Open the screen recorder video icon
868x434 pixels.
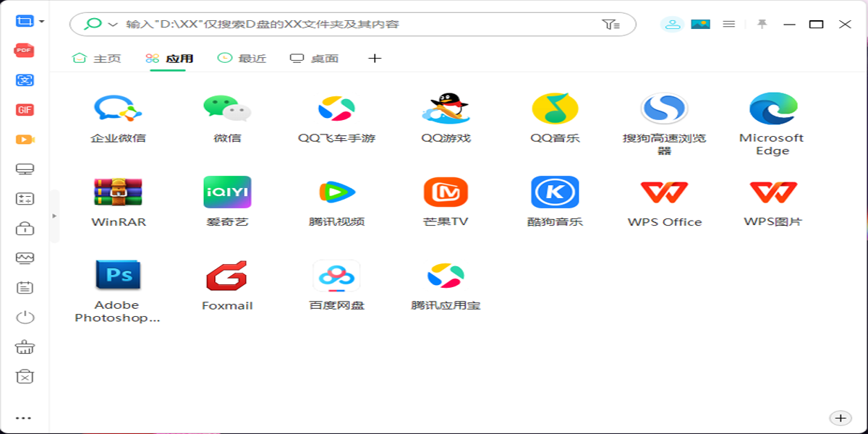25,140
